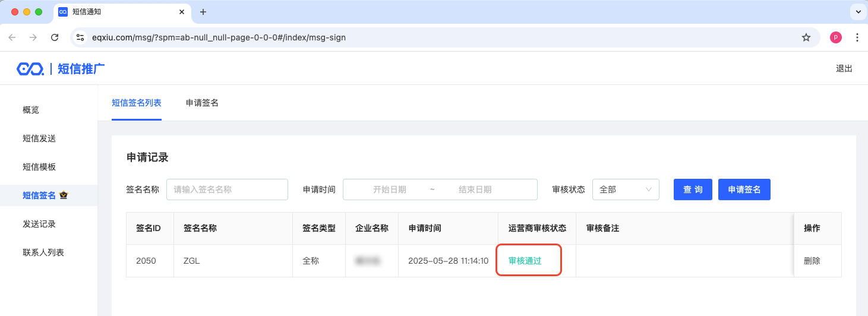The height and width of the screenshot is (316, 868).
Task: Click the blue 申请签名 button
Action: tap(744, 189)
